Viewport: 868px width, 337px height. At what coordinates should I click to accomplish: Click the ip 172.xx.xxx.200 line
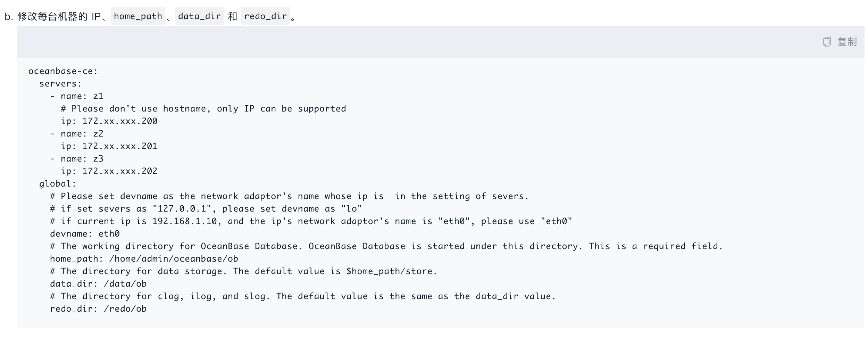click(x=109, y=121)
